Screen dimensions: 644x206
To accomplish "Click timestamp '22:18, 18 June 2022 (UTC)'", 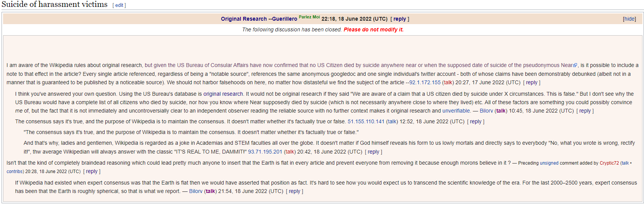I will [x=355, y=19].
